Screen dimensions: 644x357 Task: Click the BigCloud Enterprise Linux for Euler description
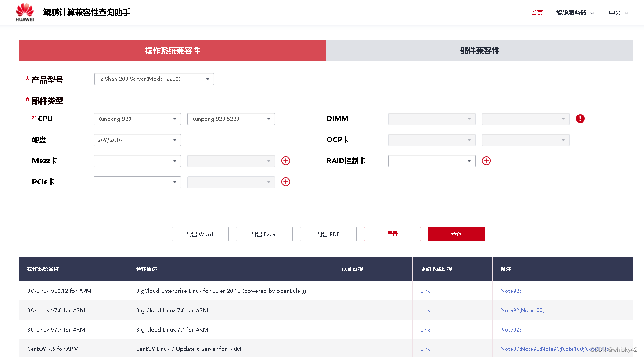[x=221, y=291]
